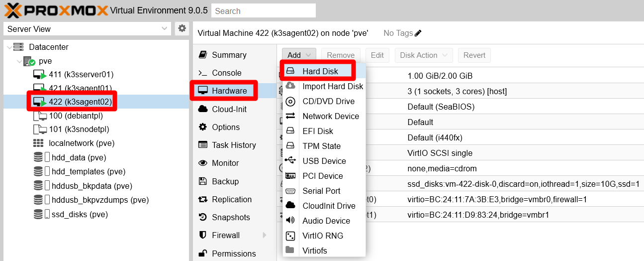Click the Snapshots history icon
Image resolution: width=644 pixels, height=261 pixels.
pos(203,217)
